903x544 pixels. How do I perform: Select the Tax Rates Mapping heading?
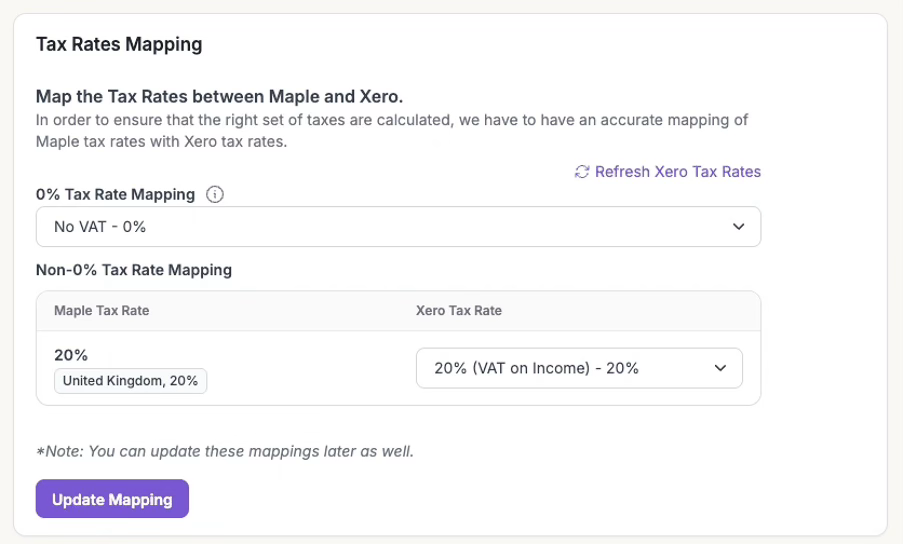[119, 44]
